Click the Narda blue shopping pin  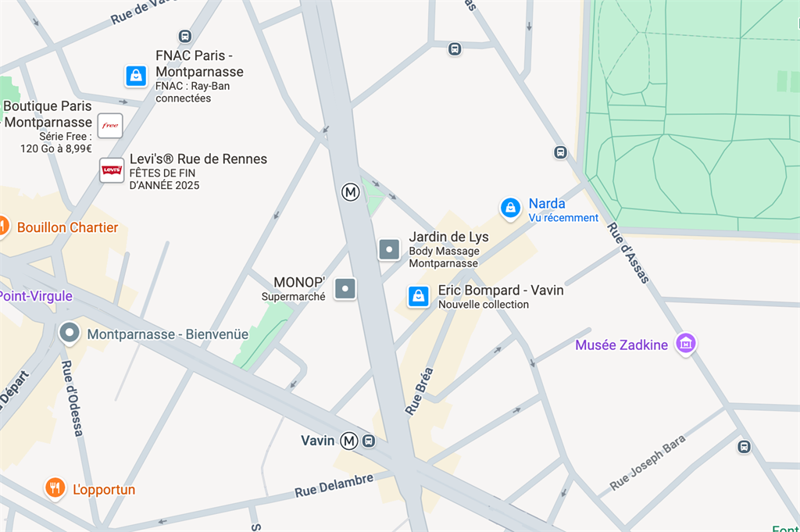[x=510, y=209]
